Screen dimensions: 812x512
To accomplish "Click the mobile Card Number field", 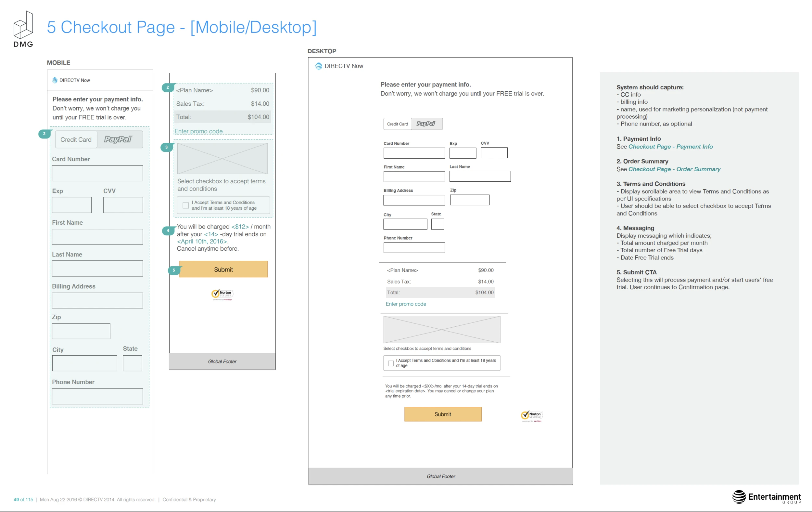I will tap(97, 174).
